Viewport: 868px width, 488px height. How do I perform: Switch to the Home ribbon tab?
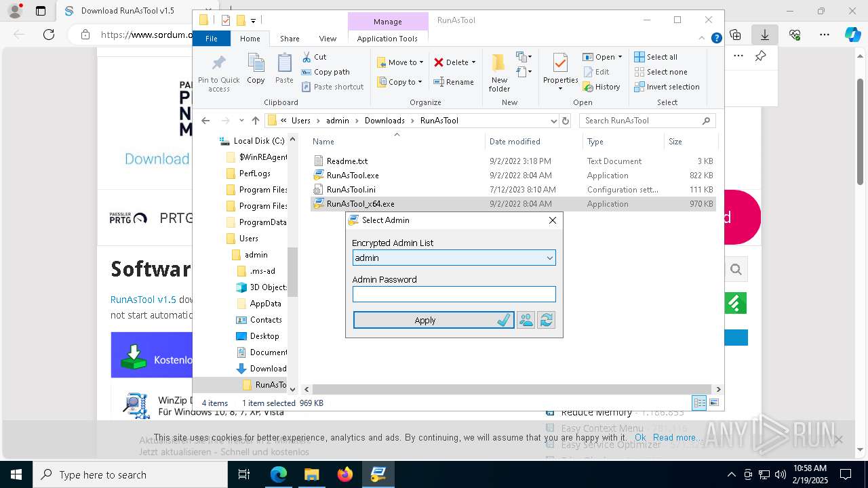pyautogui.click(x=250, y=39)
